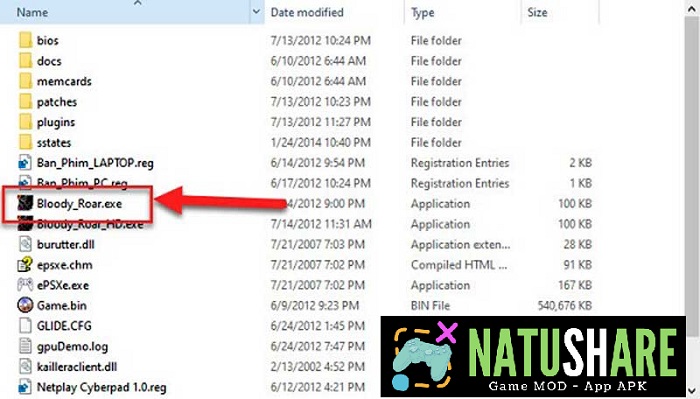
Task: Click the 2 KB size of Ban_Phim_LAPTOP.reg
Action: [x=581, y=163]
